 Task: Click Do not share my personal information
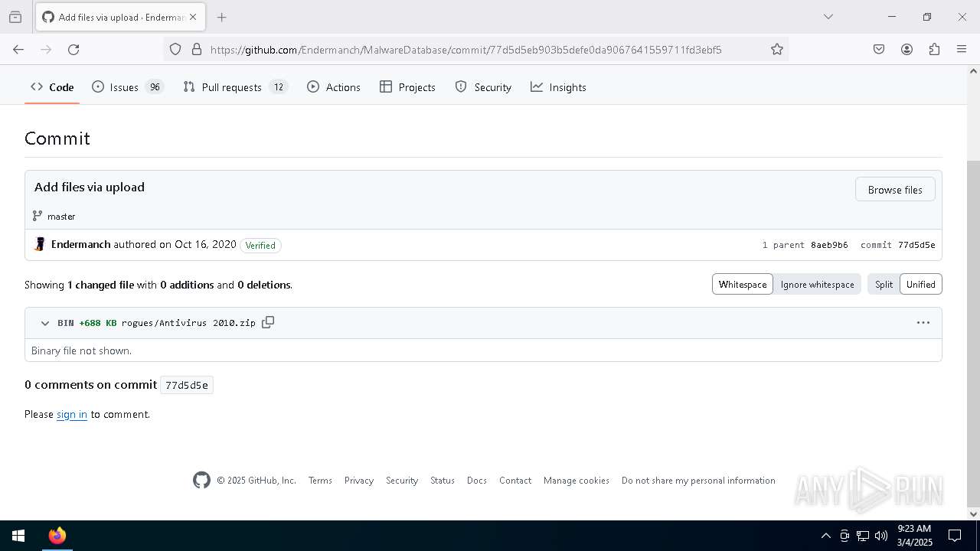698,481
